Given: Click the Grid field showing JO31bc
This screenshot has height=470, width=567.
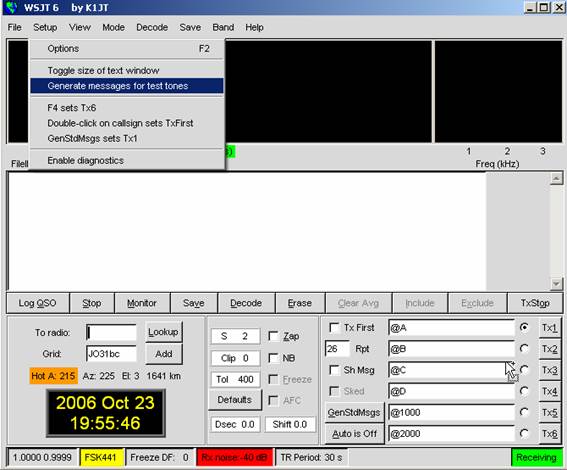Looking at the screenshot, I should [x=111, y=354].
